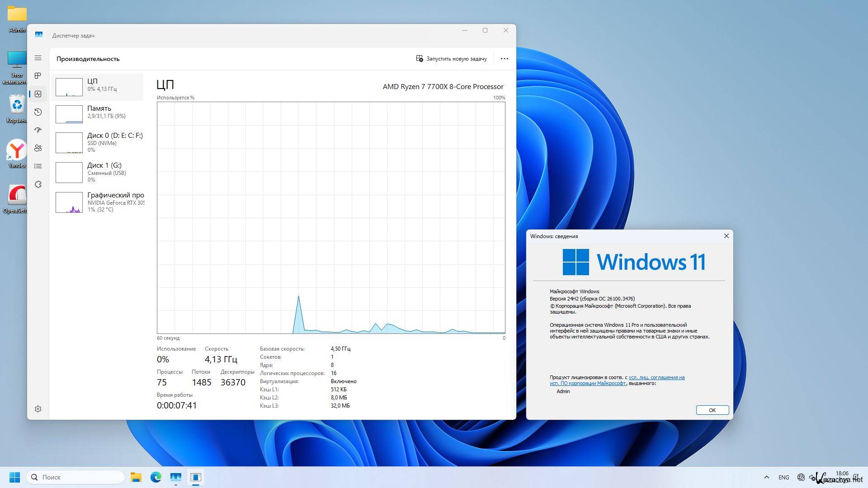This screenshot has height=488, width=868.
Task: Open Task Manager settings gear
Action: point(38,409)
